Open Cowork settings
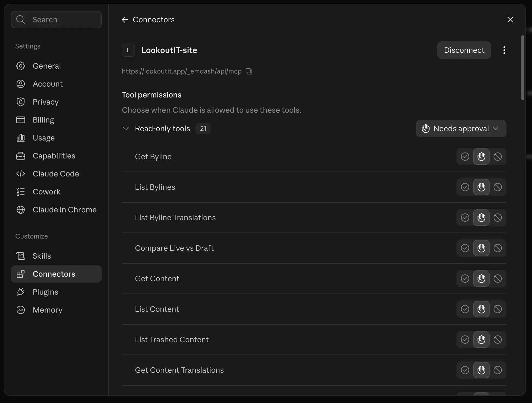This screenshot has width=532, height=403. (56, 192)
